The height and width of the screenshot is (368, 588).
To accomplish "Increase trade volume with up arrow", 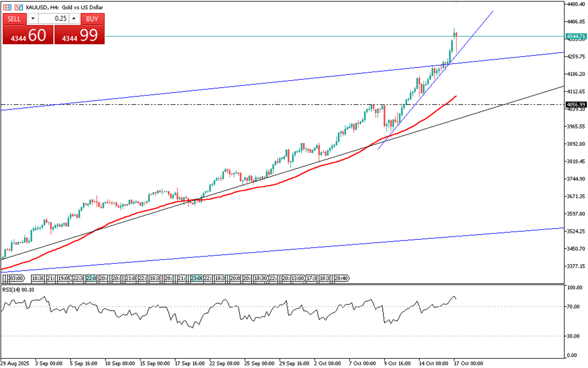I will pos(74,19).
